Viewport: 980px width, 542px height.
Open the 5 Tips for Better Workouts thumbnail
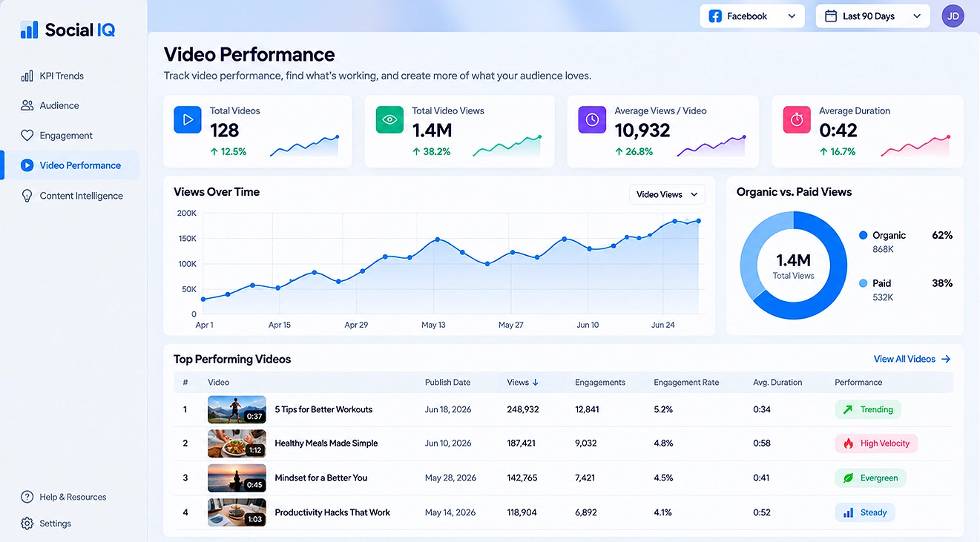(237, 409)
